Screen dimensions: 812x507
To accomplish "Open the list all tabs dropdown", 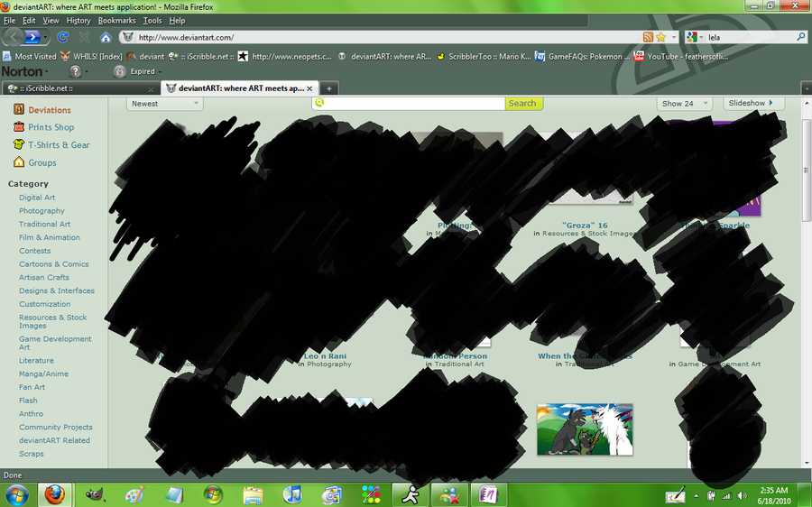I will pos(807,88).
